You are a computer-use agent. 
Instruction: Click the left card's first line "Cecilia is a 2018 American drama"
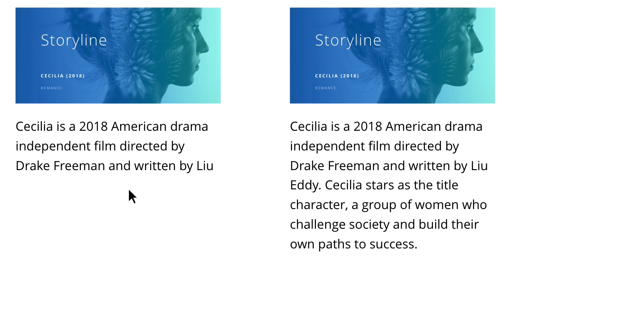[x=112, y=126]
